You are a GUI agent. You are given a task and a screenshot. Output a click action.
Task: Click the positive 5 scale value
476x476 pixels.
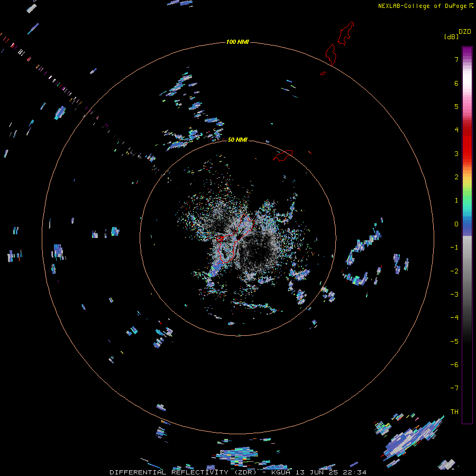456,106
